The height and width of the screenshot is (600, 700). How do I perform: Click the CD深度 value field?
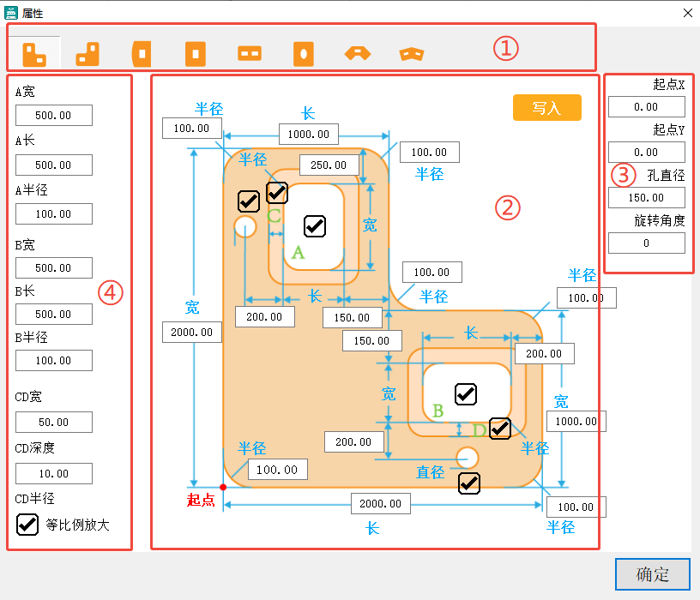point(54,473)
